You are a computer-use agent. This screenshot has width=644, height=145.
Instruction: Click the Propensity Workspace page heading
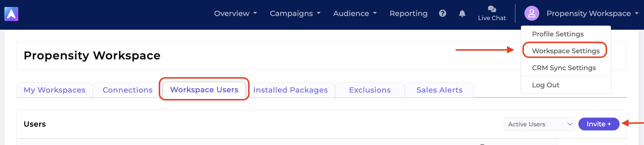pos(92,55)
